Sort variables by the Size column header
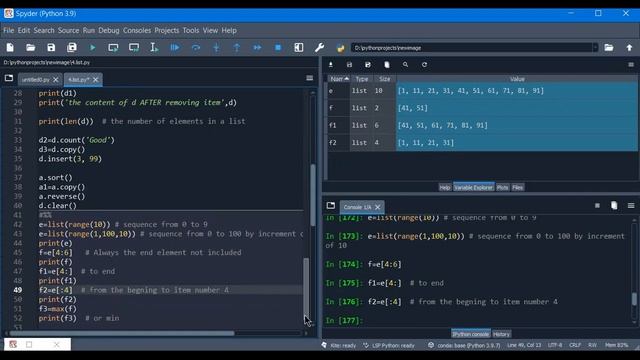The width and height of the screenshot is (640, 360). 384,79
